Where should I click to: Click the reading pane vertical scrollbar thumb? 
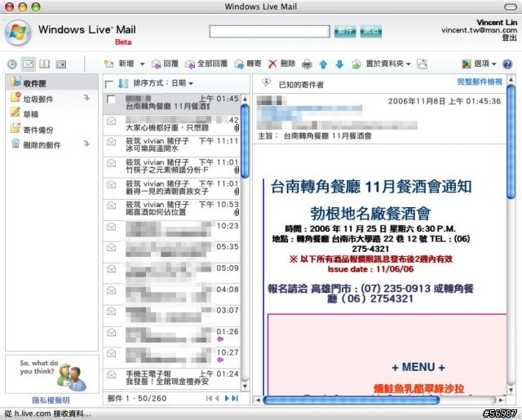click(x=511, y=142)
